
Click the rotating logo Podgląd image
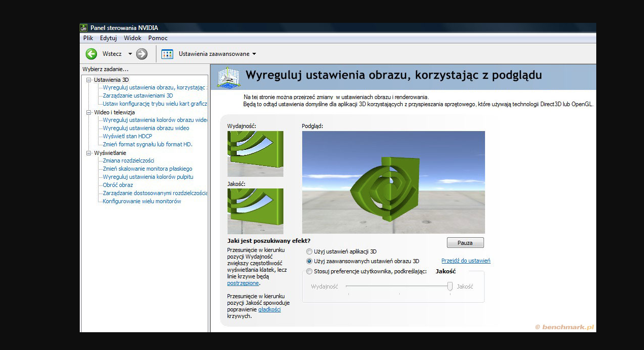point(394,182)
